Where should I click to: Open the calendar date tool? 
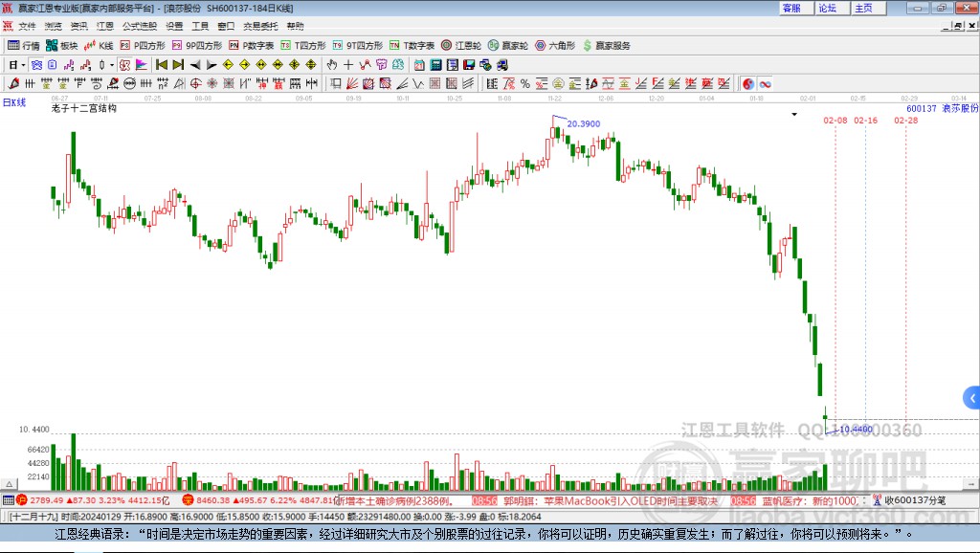419,65
